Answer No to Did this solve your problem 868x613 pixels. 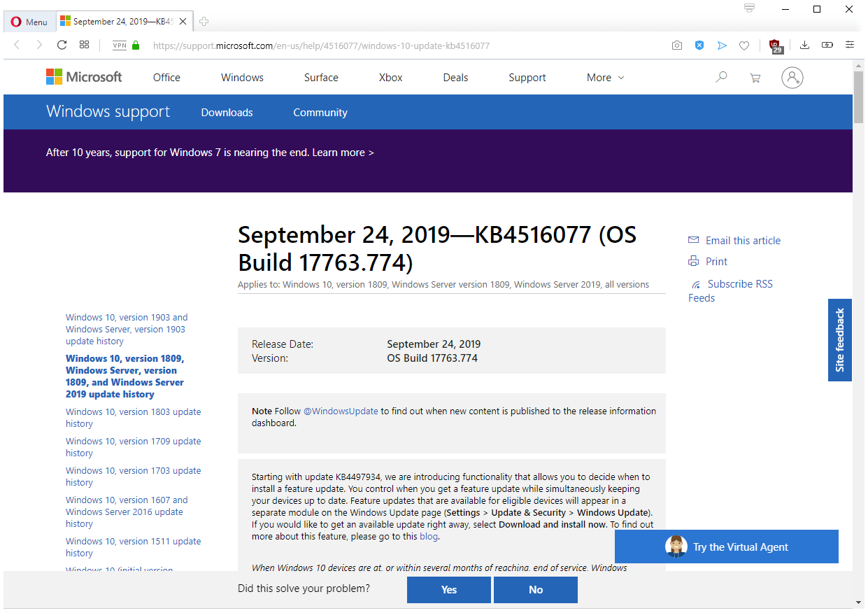point(536,590)
